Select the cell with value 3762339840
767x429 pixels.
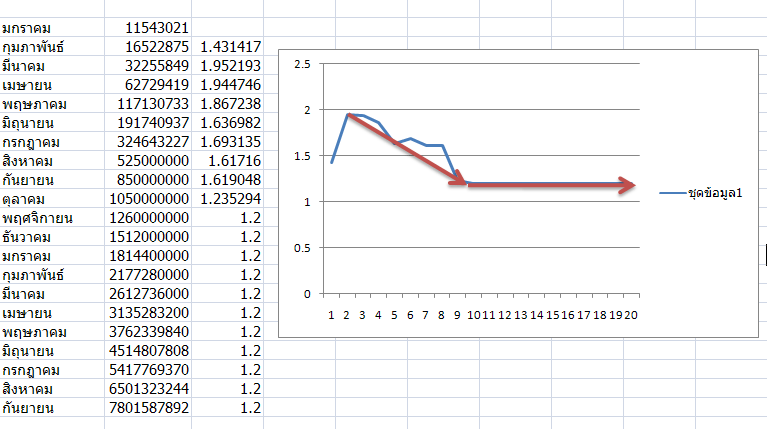point(148,332)
